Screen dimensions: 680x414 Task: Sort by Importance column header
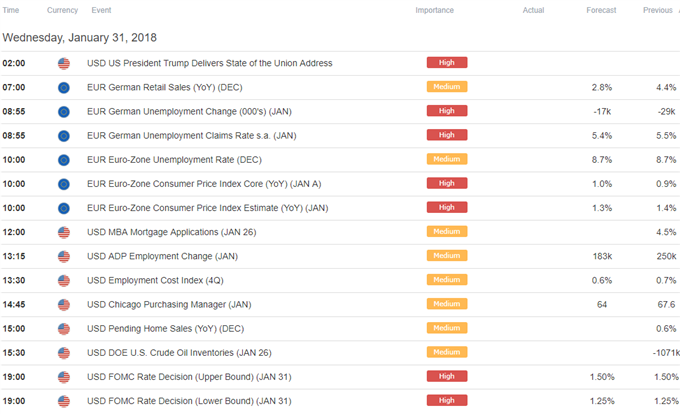pos(435,10)
